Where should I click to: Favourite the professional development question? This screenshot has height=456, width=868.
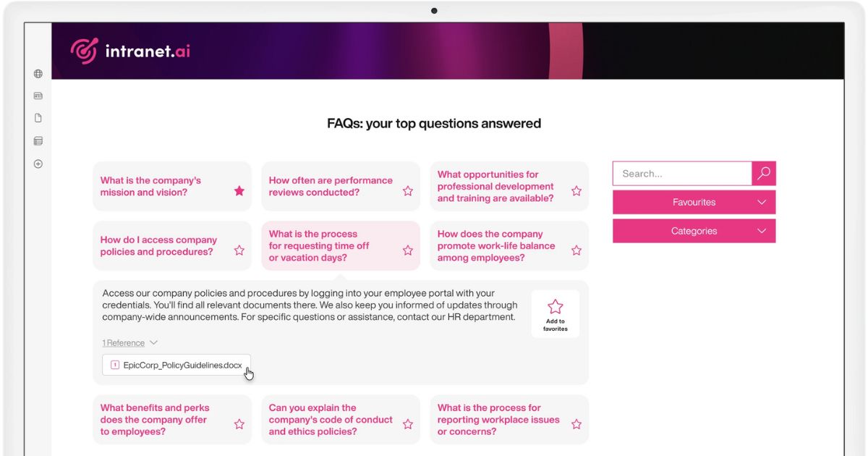(x=576, y=191)
